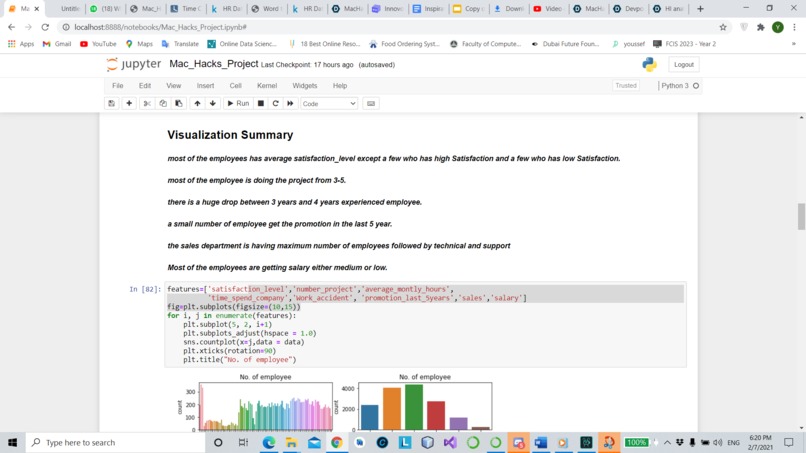Move selected cell down arrow

pos(213,103)
